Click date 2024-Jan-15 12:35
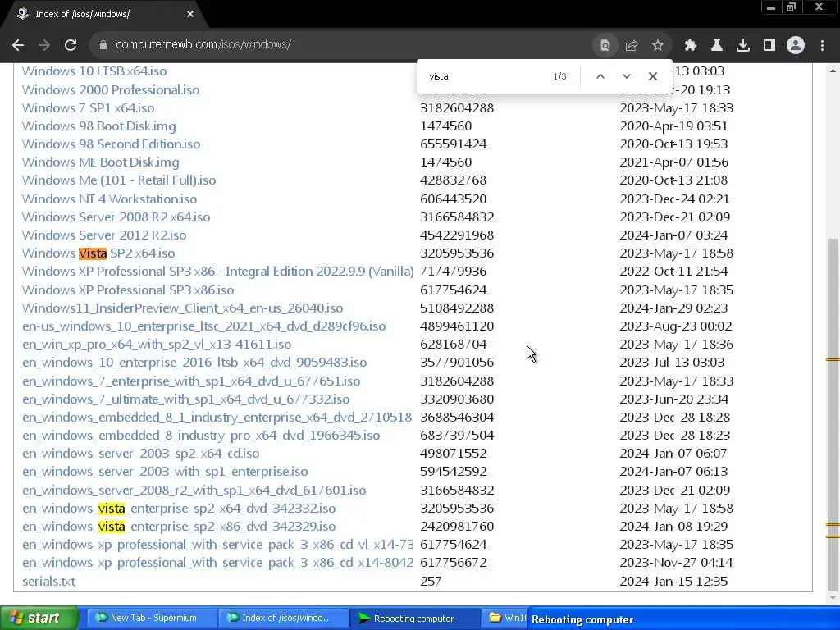 pos(673,582)
